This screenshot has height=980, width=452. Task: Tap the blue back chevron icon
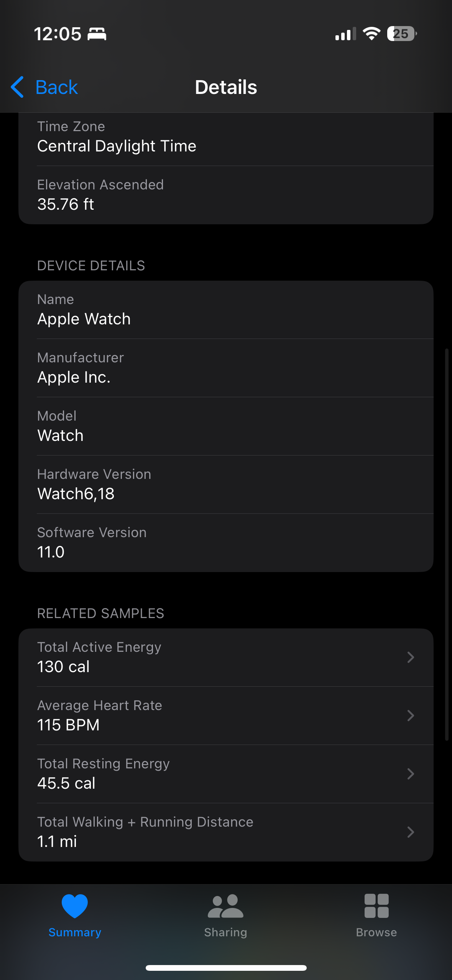[x=18, y=87]
